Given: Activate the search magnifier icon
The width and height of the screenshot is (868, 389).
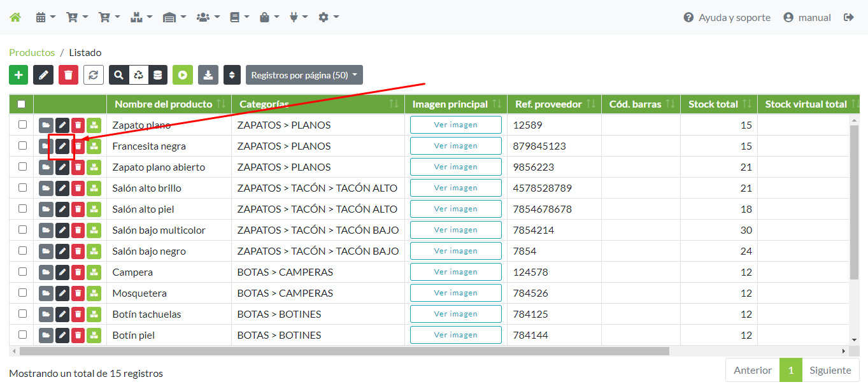Looking at the screenshot, I should pos(118,74).
